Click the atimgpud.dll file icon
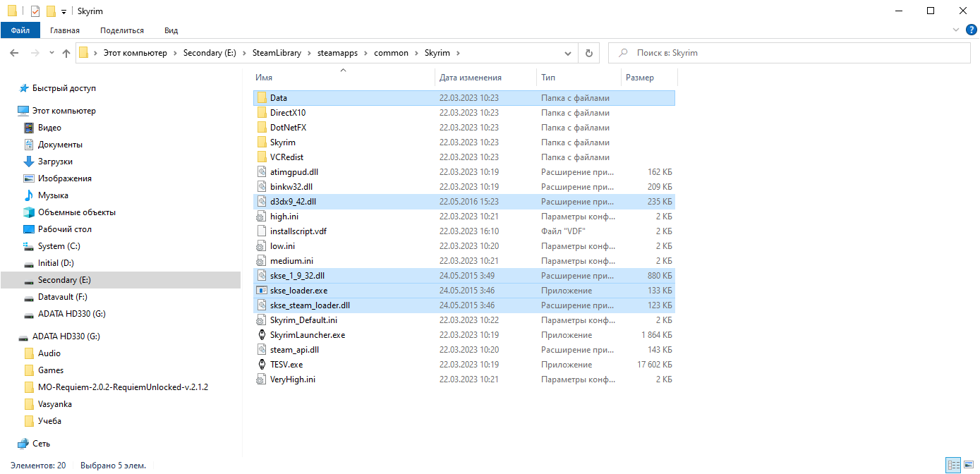980x474 pixels. (x=261, y=172)
